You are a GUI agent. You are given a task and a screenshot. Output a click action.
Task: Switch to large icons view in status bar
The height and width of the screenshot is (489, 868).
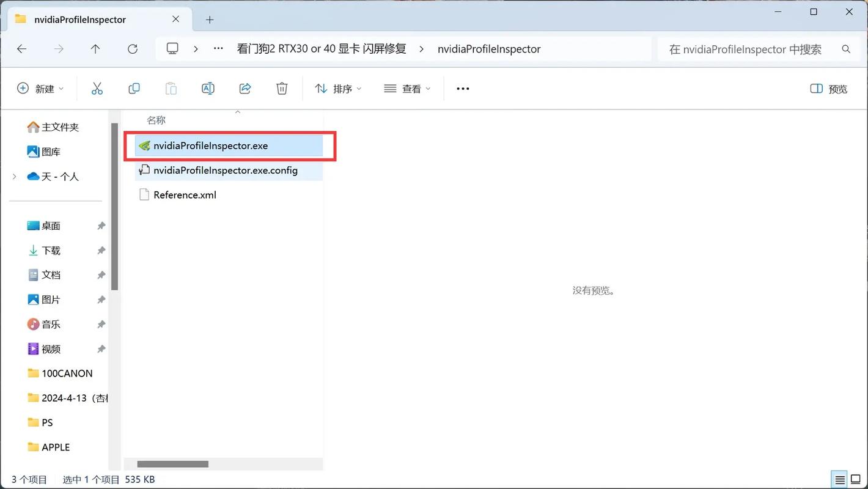[855, 479]
